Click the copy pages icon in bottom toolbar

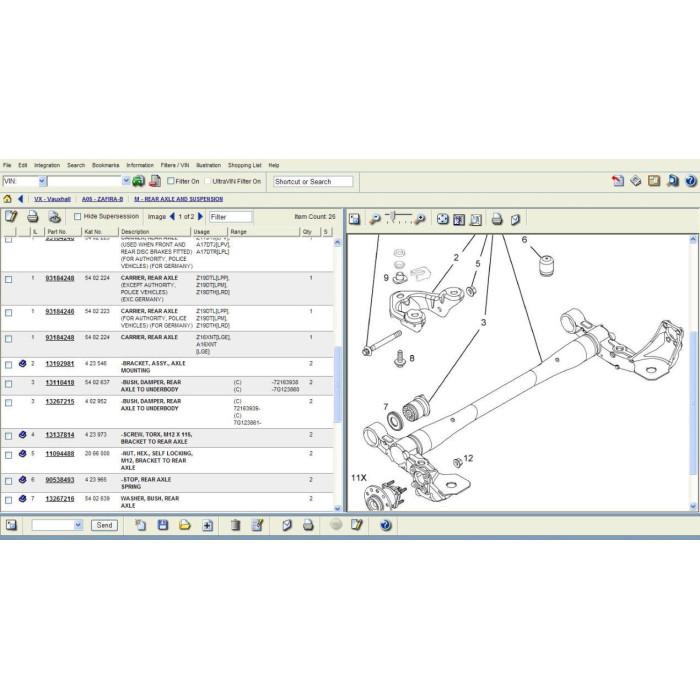tap(141, 525)
